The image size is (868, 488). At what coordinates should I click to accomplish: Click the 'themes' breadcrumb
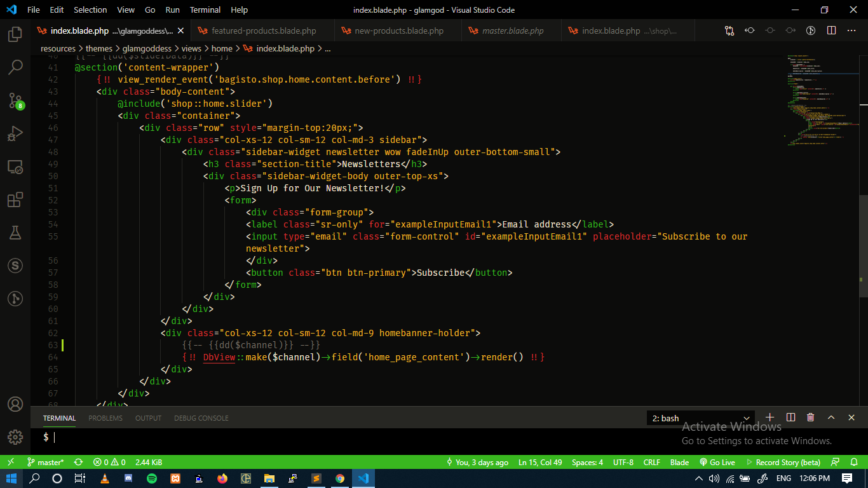tap(99, 48)
